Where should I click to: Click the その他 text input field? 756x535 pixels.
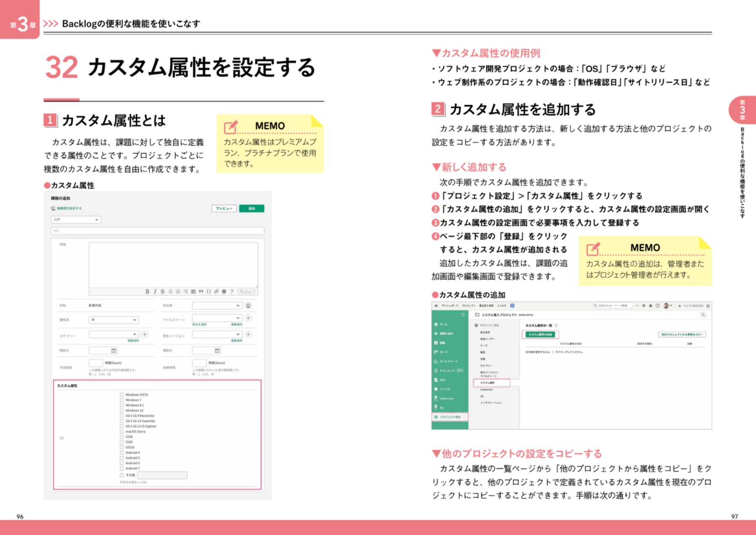[x=162, y=475]
